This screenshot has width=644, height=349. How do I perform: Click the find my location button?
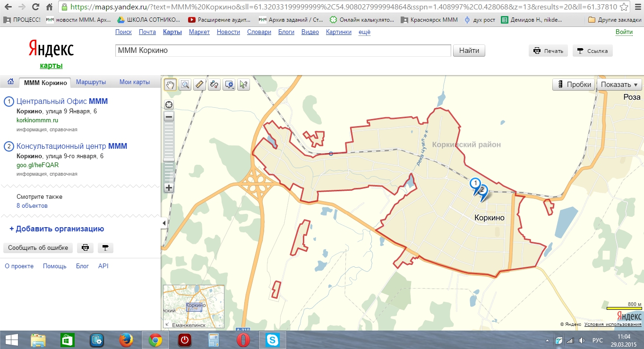pyautogui.click(x=169, y=105)
